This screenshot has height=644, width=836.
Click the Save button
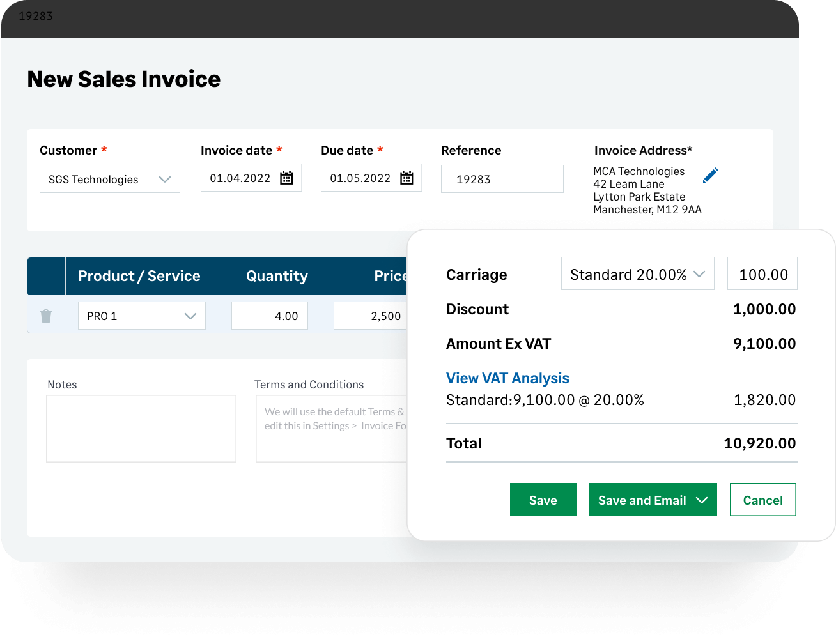543,500
